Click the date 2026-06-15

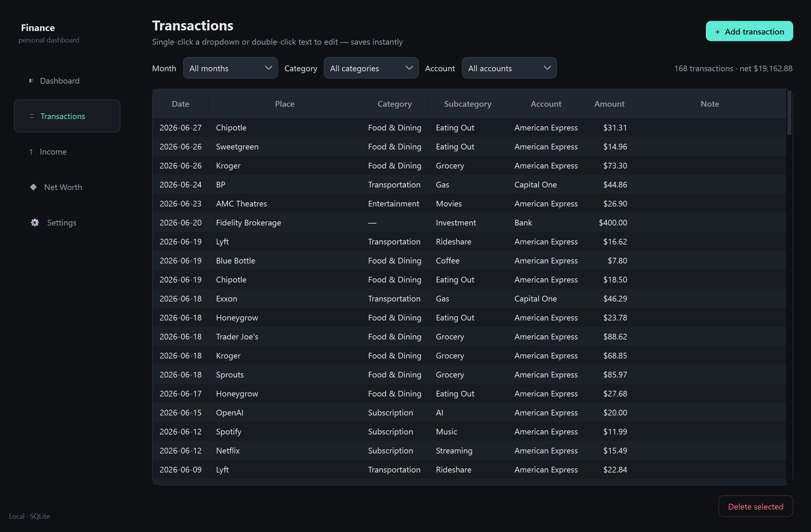pyautogui.click(x=181, y=413)
